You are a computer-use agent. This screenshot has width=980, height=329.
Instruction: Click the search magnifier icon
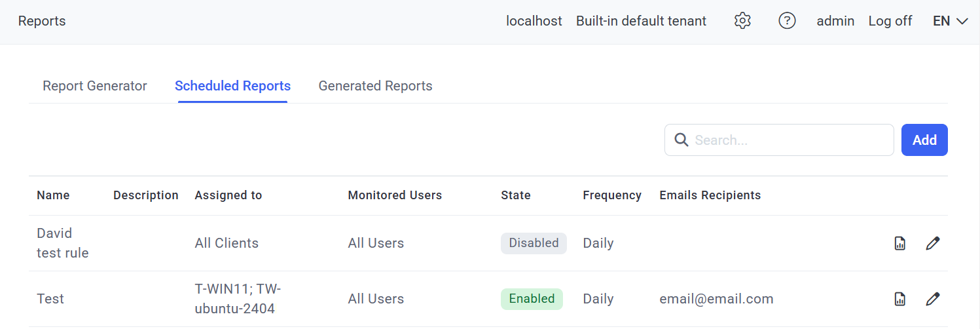681,140
